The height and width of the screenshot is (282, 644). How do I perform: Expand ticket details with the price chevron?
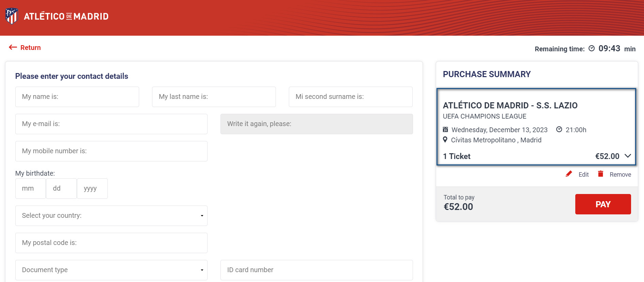point(628,156)
